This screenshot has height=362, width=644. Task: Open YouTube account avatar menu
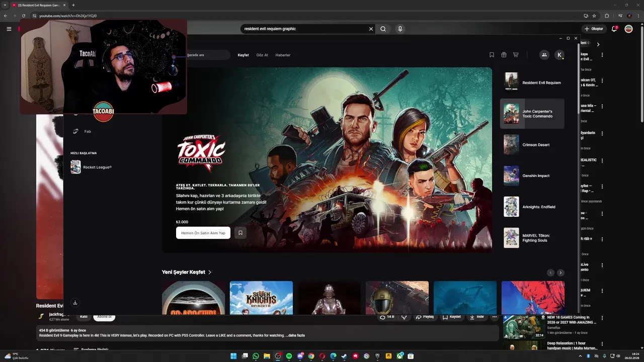(628, 29)
